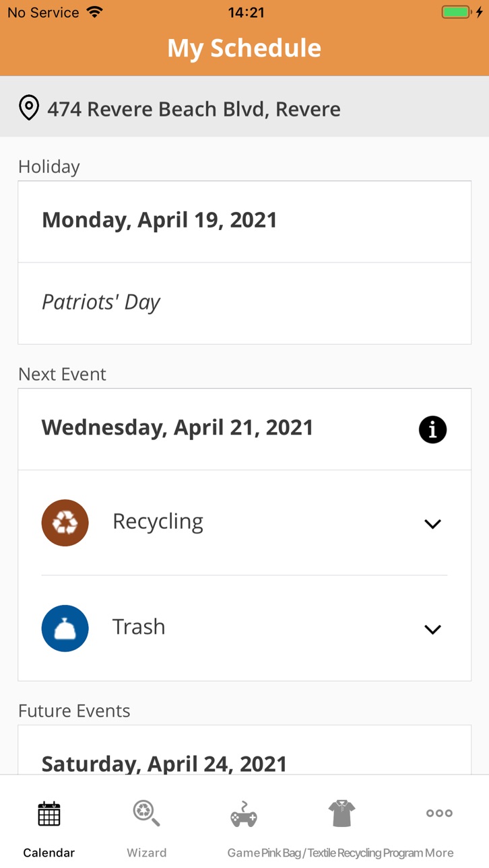Tap the Trash row label
This screenshot has height=868, width=489.
tap(139, 626)
